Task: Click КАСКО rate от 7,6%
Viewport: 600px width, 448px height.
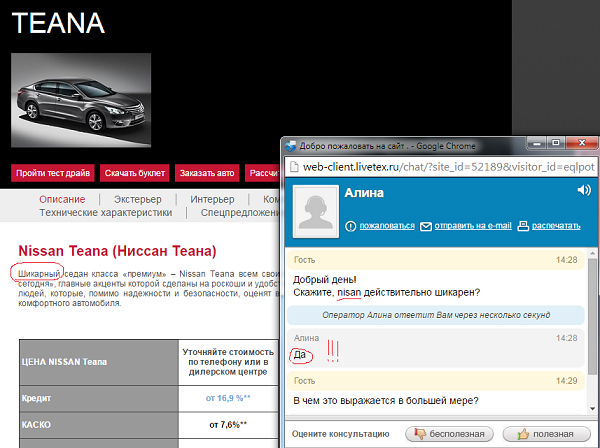Action: (228, 425)
